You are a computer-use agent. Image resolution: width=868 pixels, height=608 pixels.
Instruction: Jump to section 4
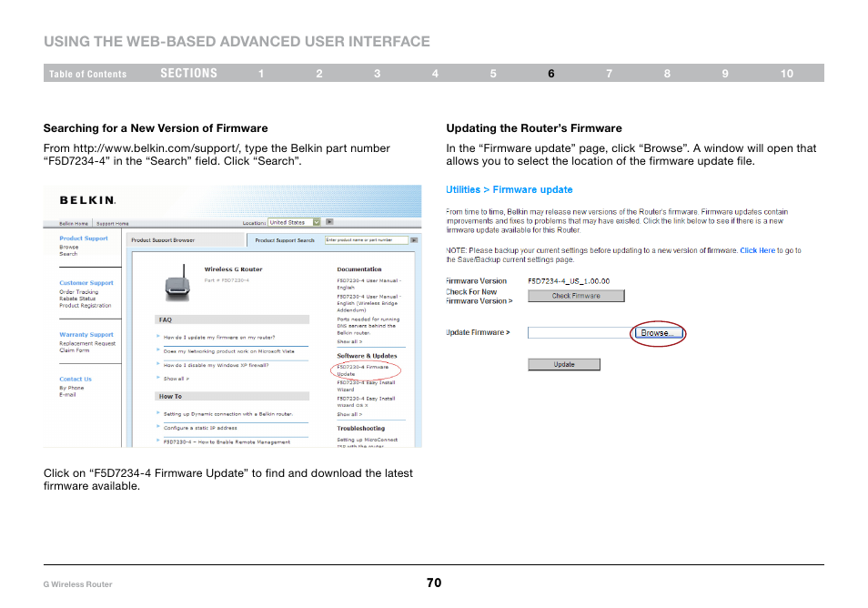(x=435, y=74)
